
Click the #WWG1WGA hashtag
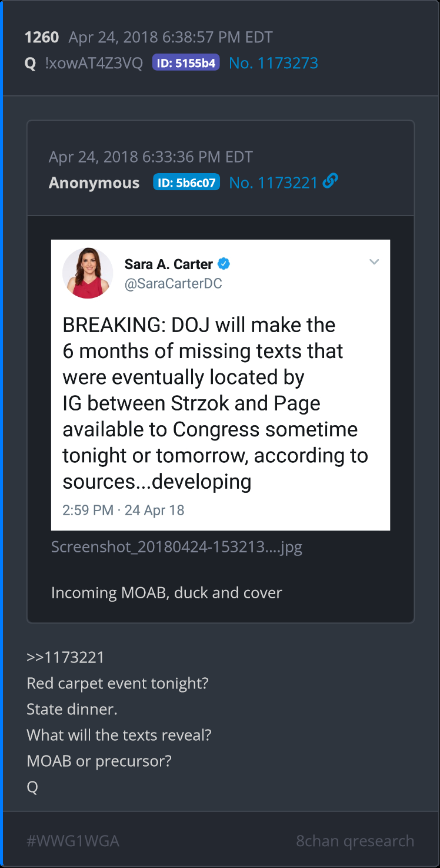(73, 841)
